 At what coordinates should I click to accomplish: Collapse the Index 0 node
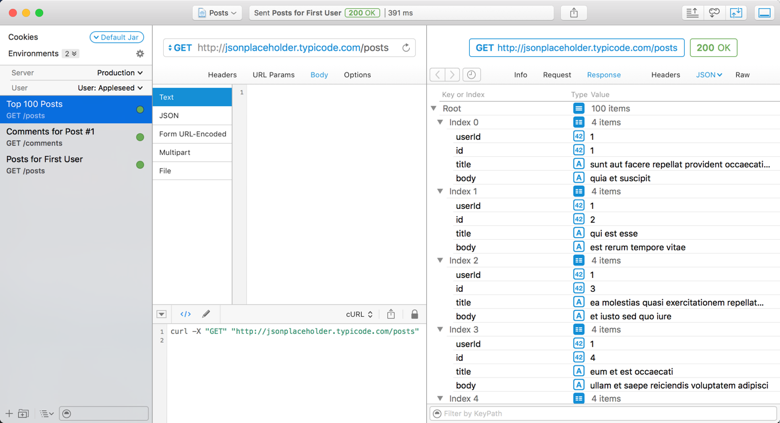click(x=440, y=122)
